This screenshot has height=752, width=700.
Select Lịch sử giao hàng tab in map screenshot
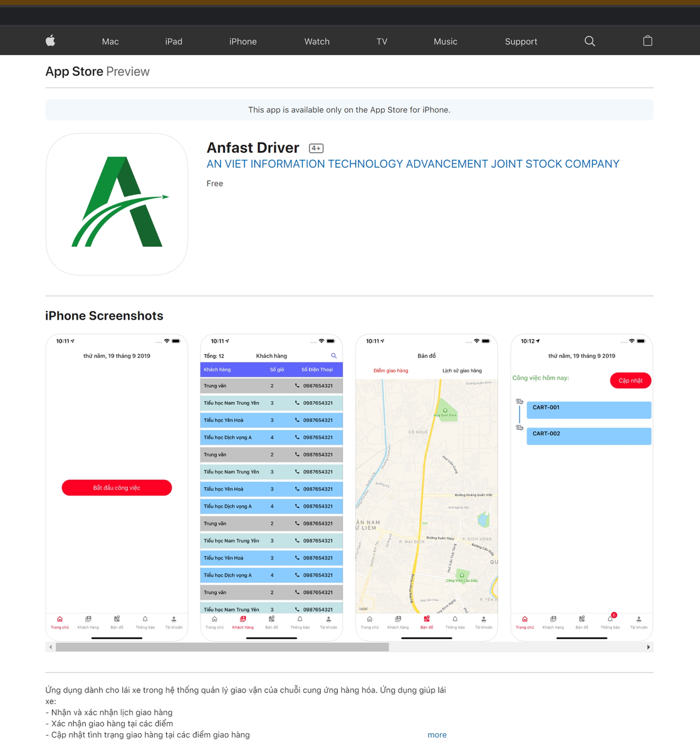tap(462, 370)
